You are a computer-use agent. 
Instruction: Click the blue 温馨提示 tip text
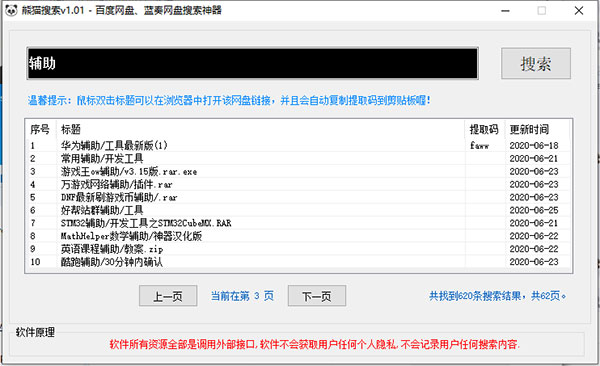coord(229,100)
